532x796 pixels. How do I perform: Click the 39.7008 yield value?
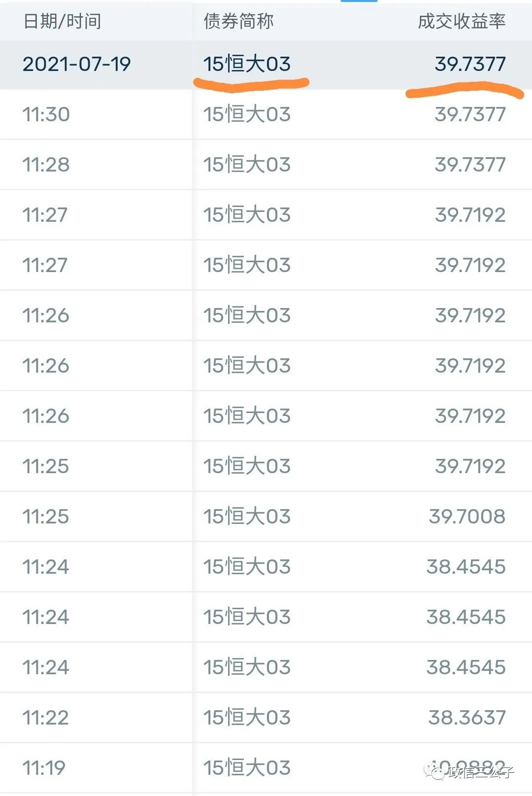pyautogui.click(x=467, y=517)
